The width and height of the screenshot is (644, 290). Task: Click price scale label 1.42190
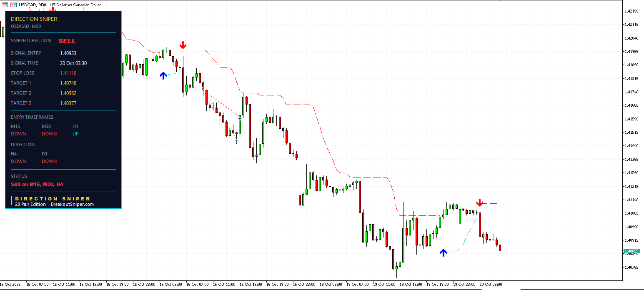pos(632,11)
